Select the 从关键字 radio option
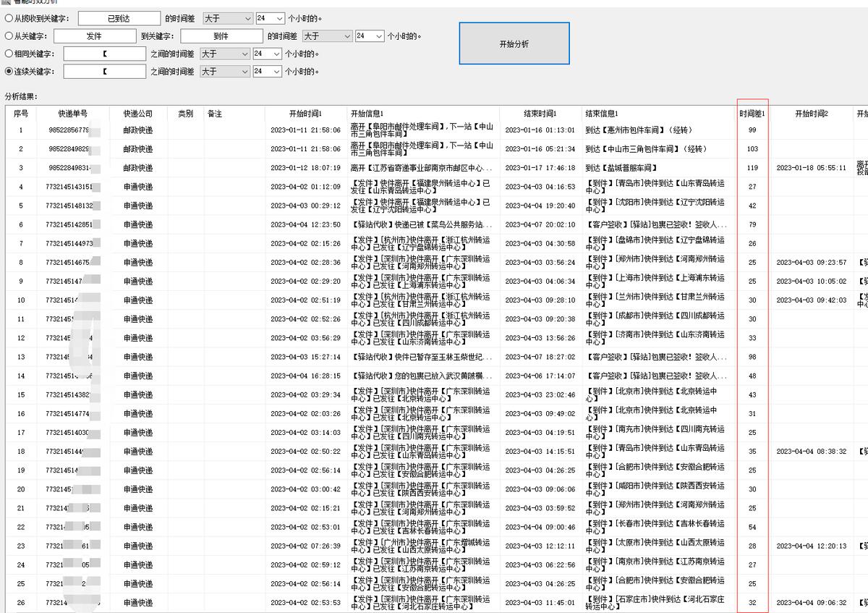Image resolution: width=868 pixels, height=613 pixels. (x=9, y=35)
